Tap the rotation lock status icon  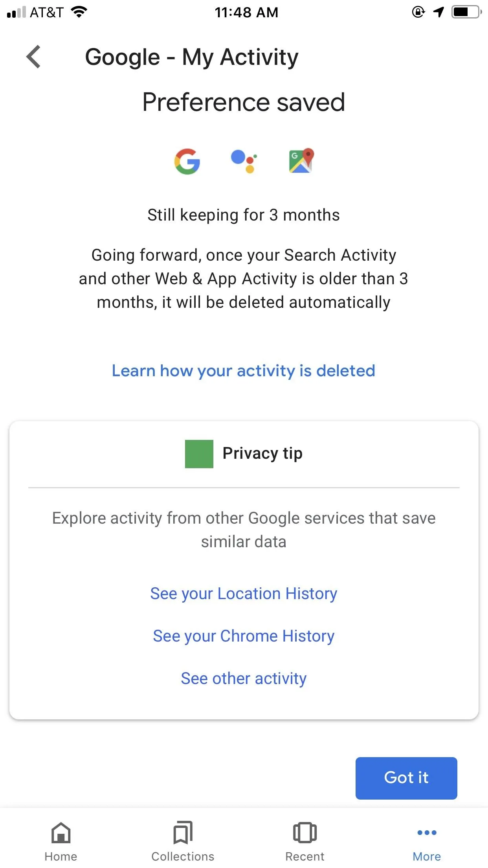pos(418,12)
